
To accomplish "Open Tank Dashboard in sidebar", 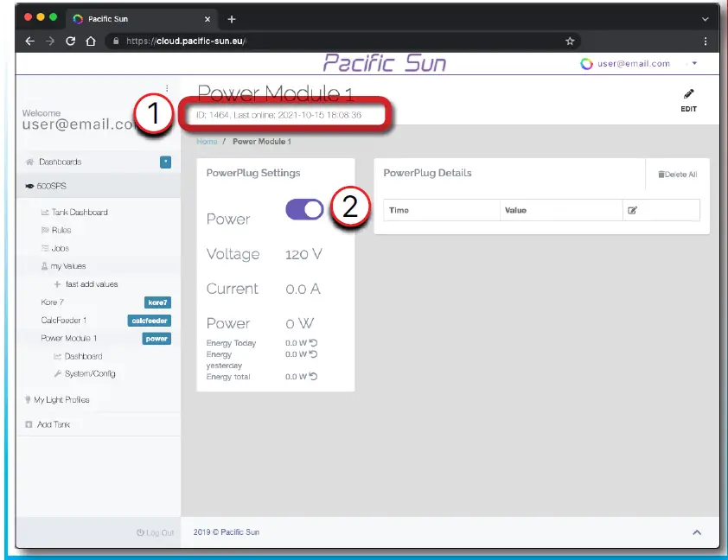I will point(80,212).
